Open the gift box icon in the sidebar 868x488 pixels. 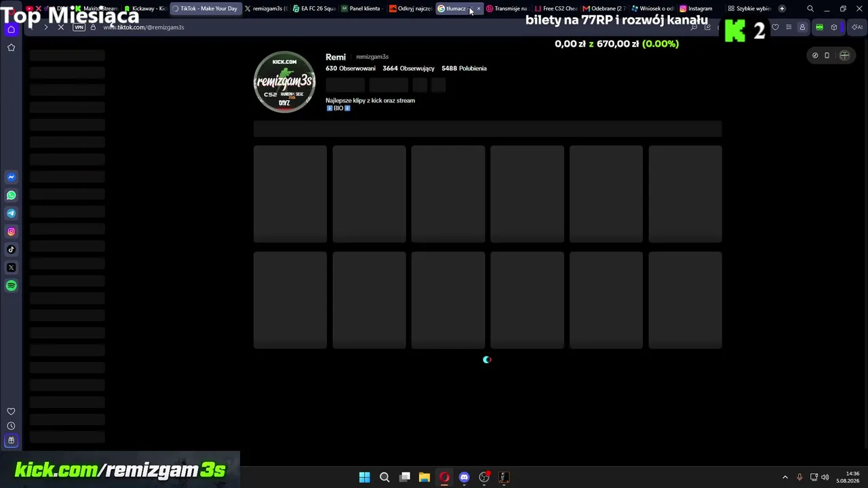click(x=11, y=441)
